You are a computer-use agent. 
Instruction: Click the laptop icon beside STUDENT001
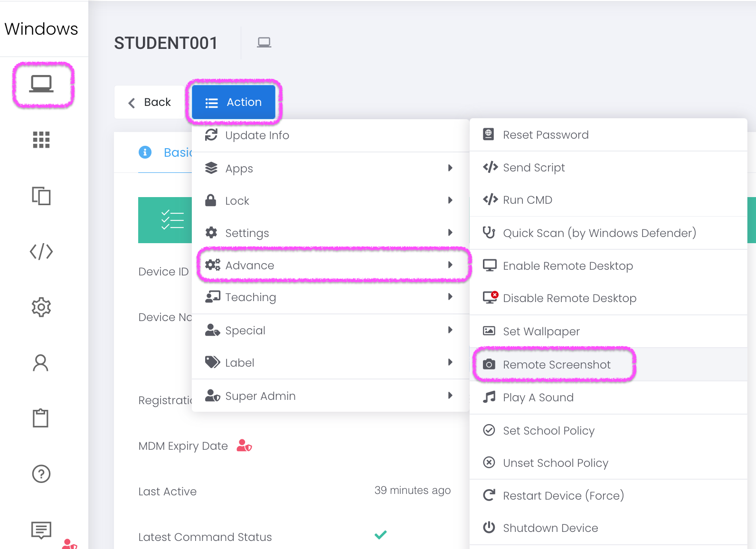[264, 43]
